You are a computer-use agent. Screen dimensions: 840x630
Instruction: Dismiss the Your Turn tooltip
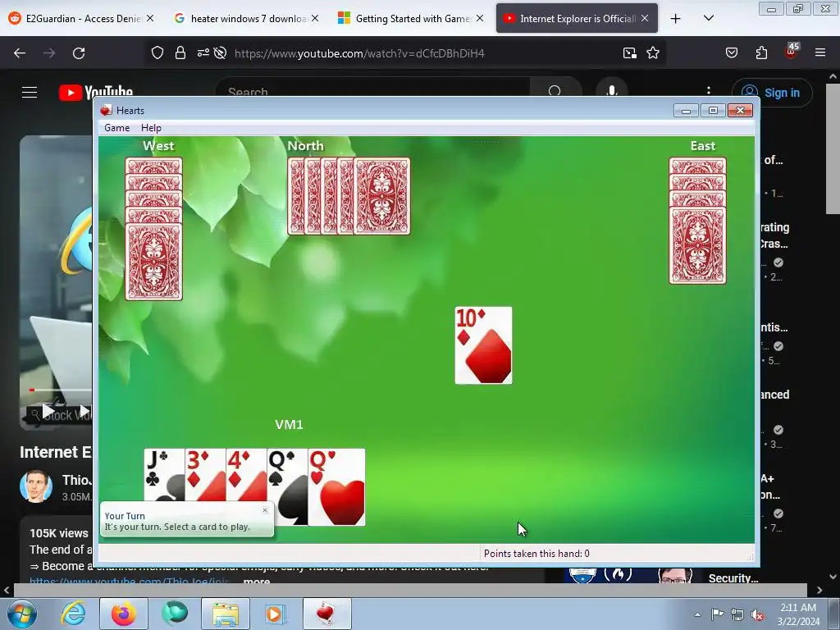tap(265, 510)
